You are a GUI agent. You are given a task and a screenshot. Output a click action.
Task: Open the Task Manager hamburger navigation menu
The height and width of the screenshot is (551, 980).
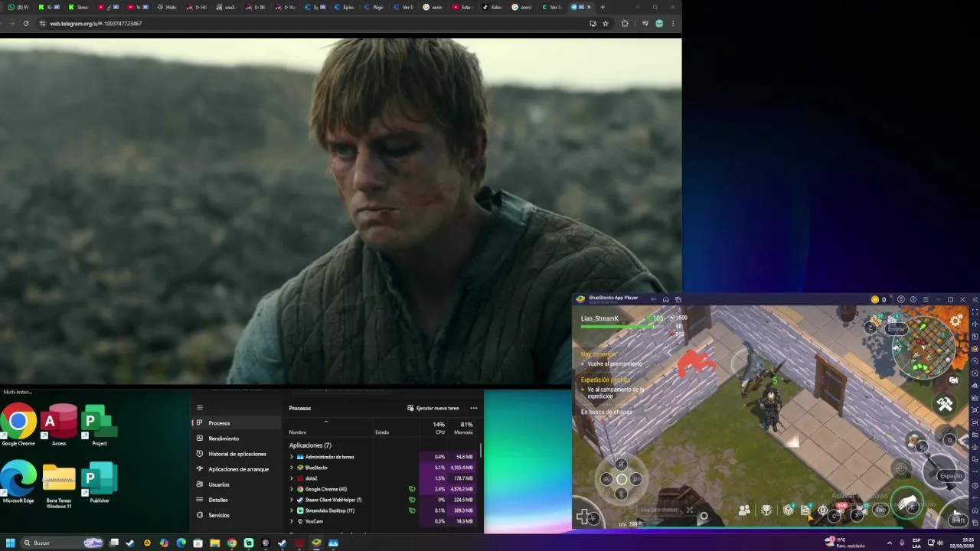tap(200, 407)
